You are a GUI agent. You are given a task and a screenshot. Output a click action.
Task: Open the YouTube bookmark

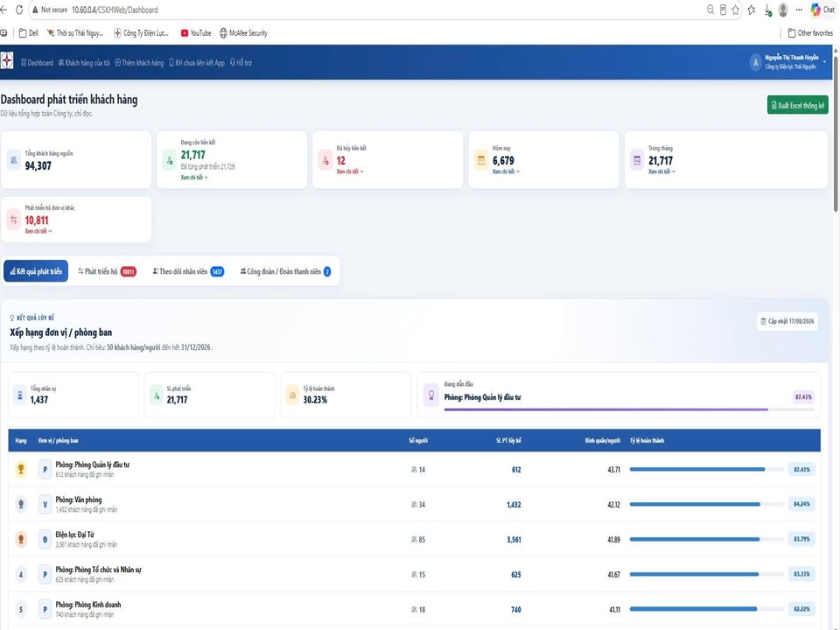pos(195,32)
